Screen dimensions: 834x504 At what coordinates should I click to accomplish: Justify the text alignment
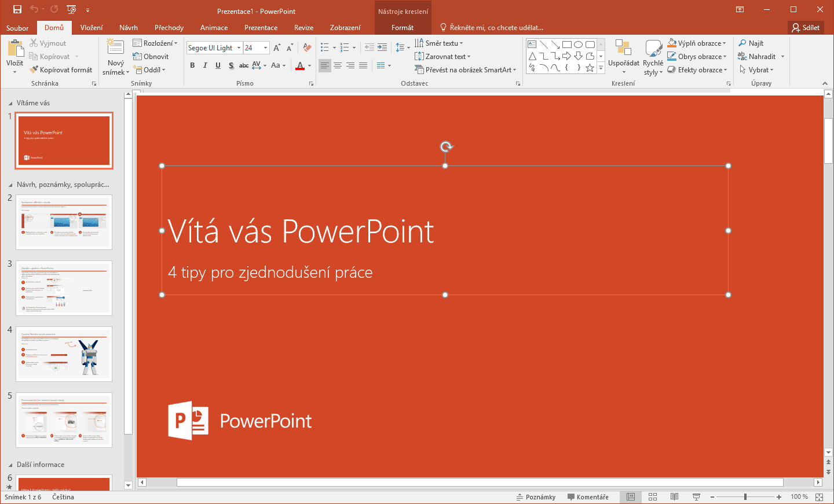tap(363, 65)
